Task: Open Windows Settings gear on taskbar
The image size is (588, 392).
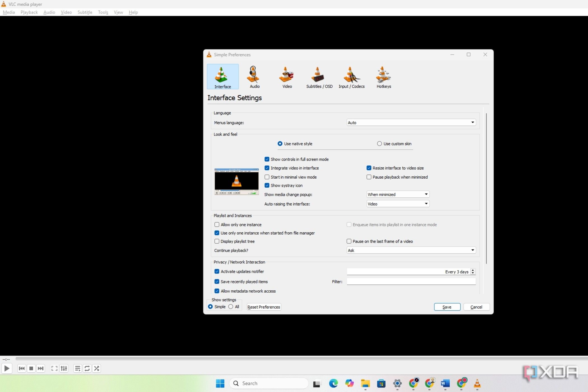Action: tap(397, 383)
